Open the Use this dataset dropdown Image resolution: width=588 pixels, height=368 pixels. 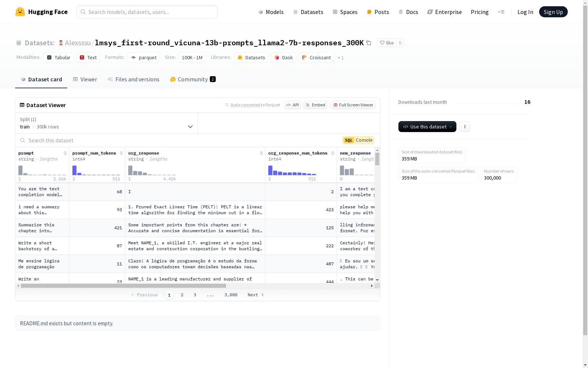click(427, 127)
